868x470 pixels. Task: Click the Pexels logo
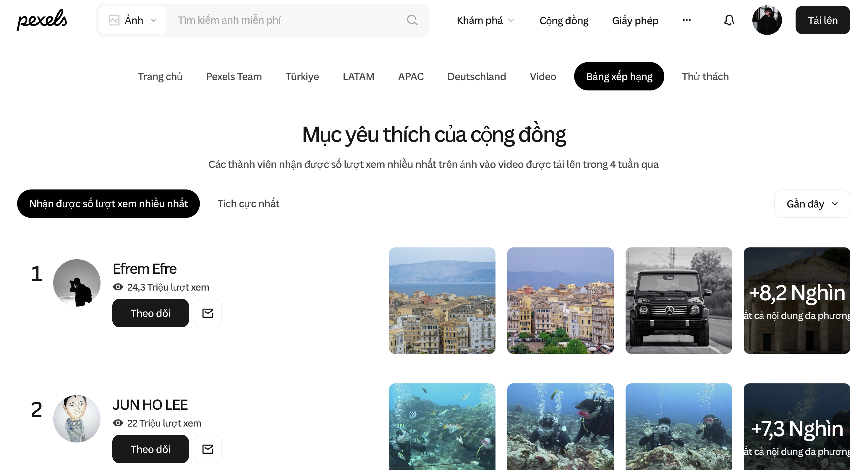click(42, 20)
